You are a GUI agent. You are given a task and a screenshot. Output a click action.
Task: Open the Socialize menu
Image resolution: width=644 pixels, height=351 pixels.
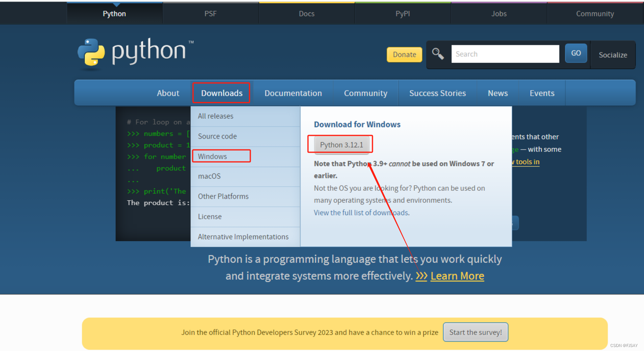coord(613,55)
